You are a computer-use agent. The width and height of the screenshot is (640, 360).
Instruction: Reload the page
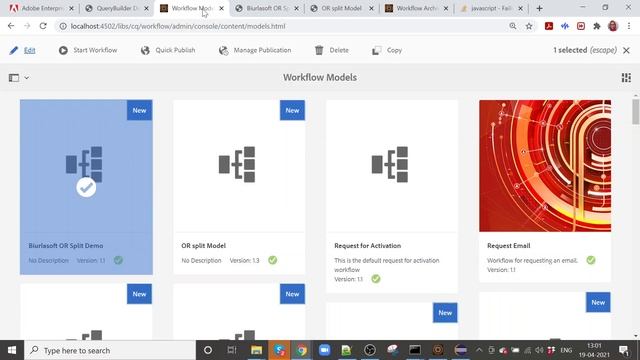(43, 26)
